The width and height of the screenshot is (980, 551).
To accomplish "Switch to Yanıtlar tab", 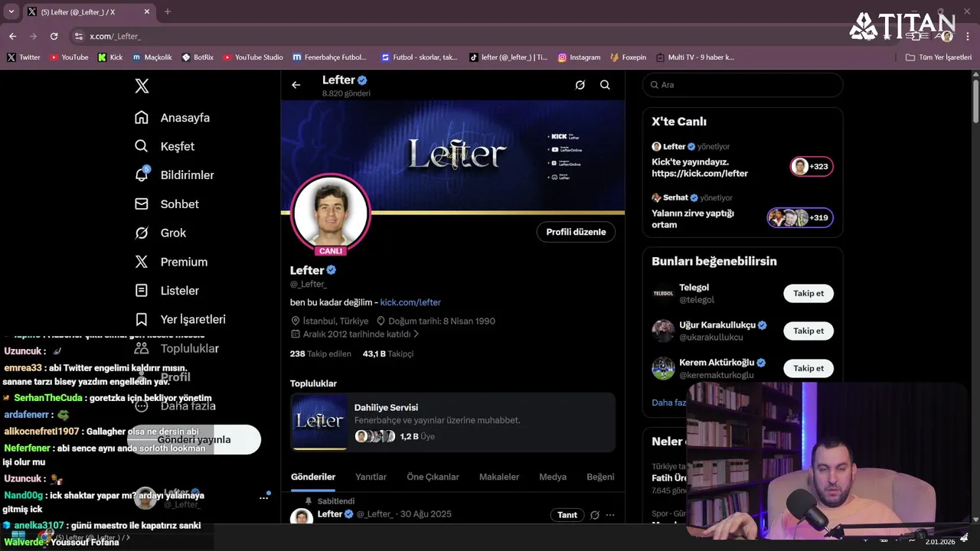I will click(371, 477).
